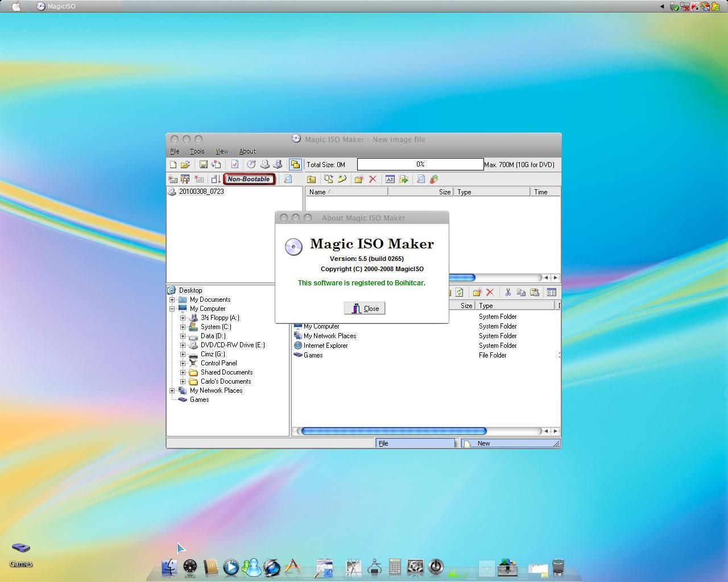The image size is (728, 582).
Task: Click the Name column header in image pane
Action: click(346, 192)
